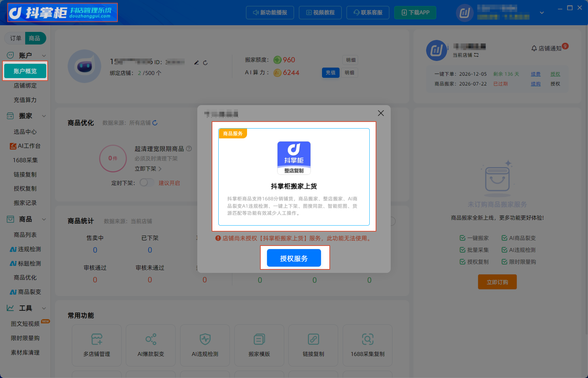588x378 pixels.
Task: Switch current shop via 当前店铺 icon
Action: pyautogui.click(x=476, y=55)
